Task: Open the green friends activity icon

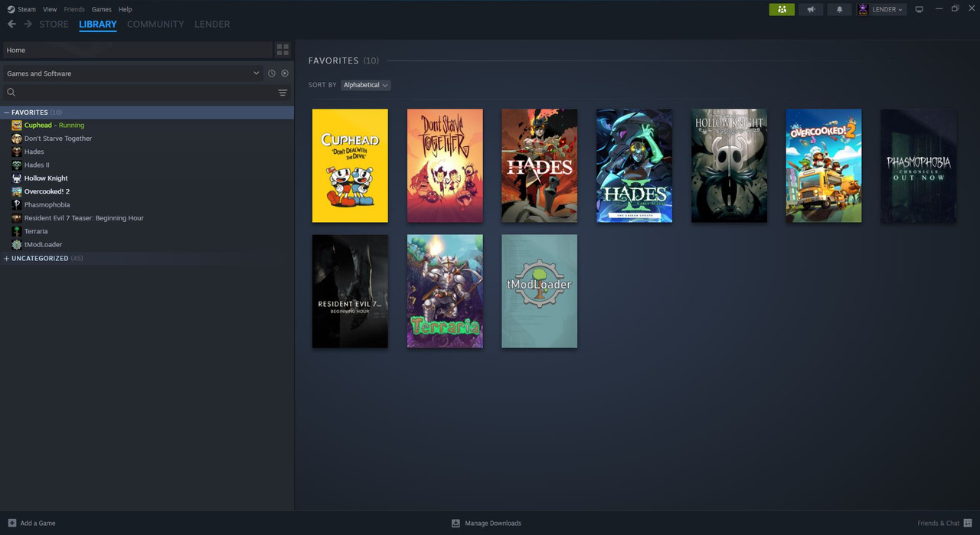Action: (x=782, y=9)
